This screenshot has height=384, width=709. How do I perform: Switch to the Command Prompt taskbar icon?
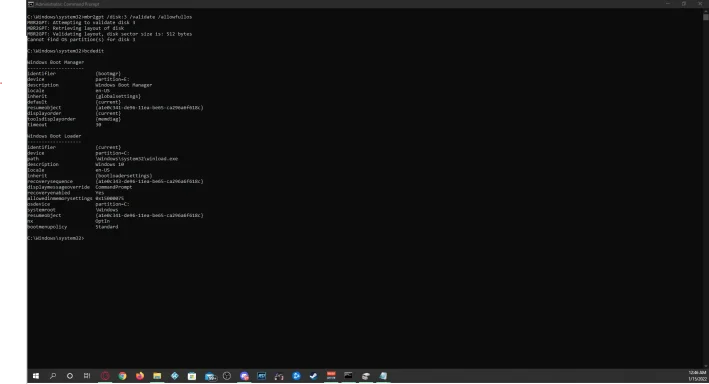point(348,376)
